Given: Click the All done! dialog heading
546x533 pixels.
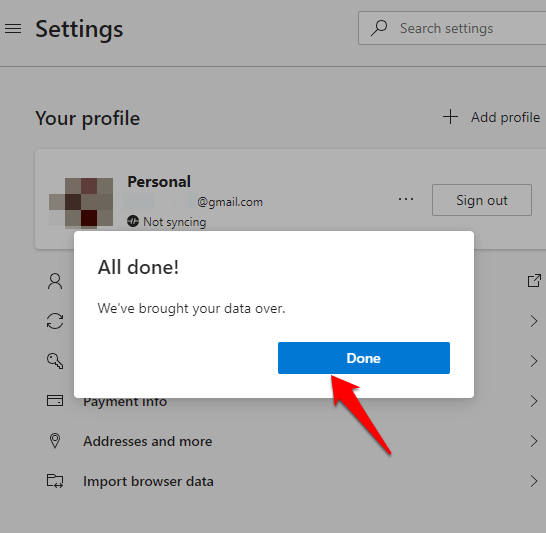Looking at the screenshot, I should pos(138,267).
